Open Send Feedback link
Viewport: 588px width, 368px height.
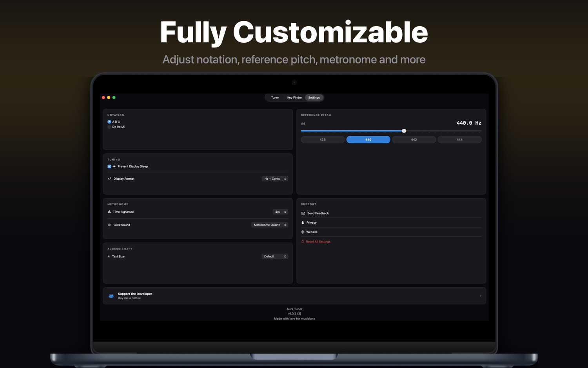(x=318, y=213)
